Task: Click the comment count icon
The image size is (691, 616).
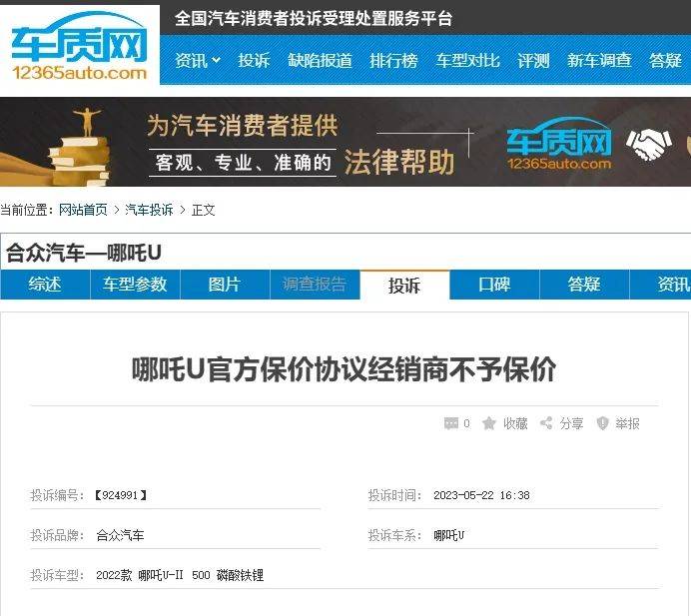Action: tap(451, 423)
